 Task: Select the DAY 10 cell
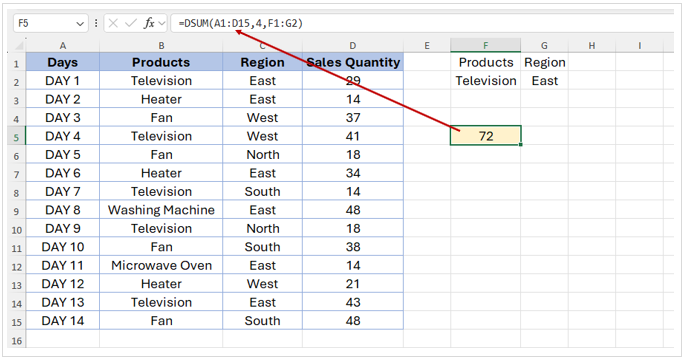point(63,247)
